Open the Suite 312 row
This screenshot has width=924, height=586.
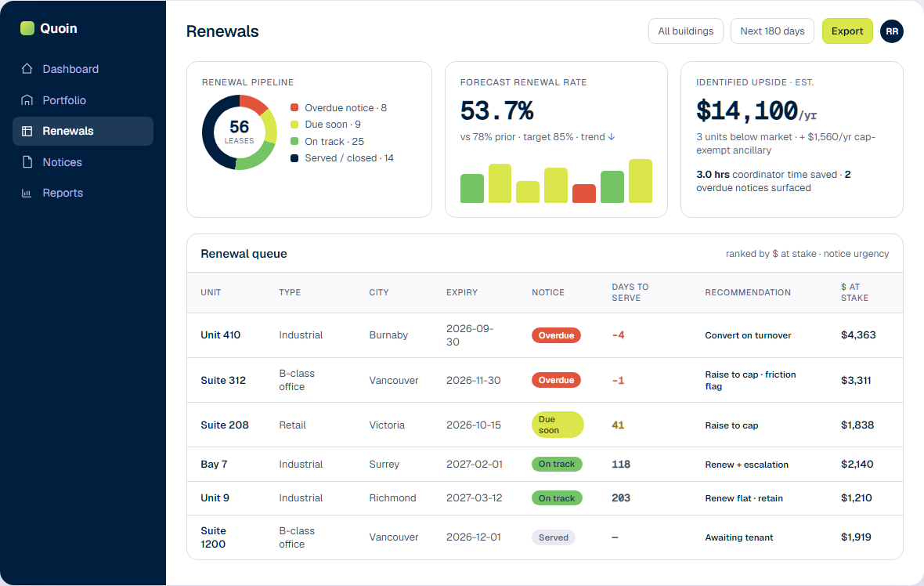[544, 380]
